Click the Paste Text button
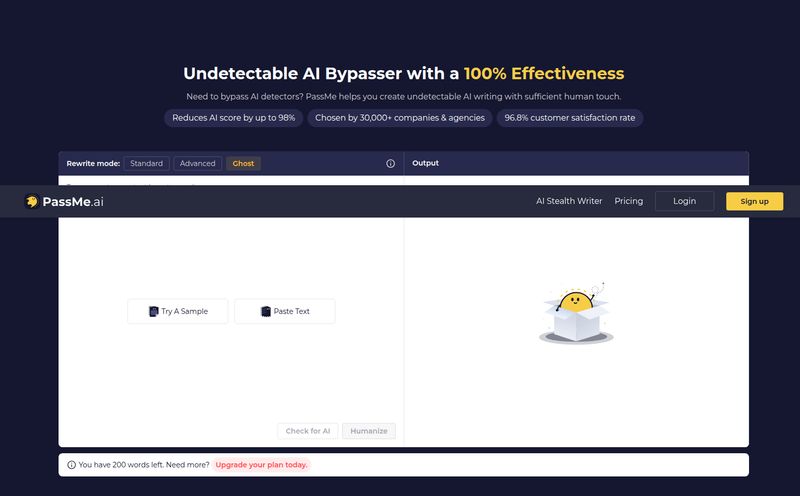 click(285, 311)
